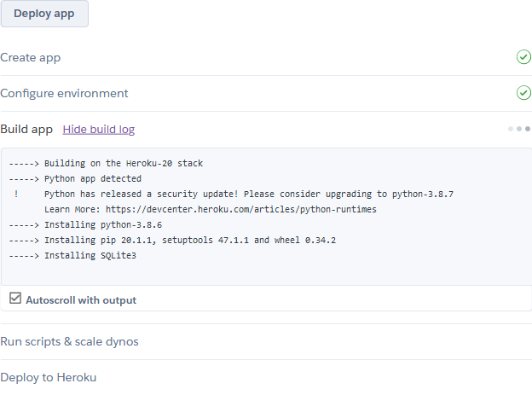This screenshot has width=532, height=395.
Task: Click the Build app step label
Action: 26,130
